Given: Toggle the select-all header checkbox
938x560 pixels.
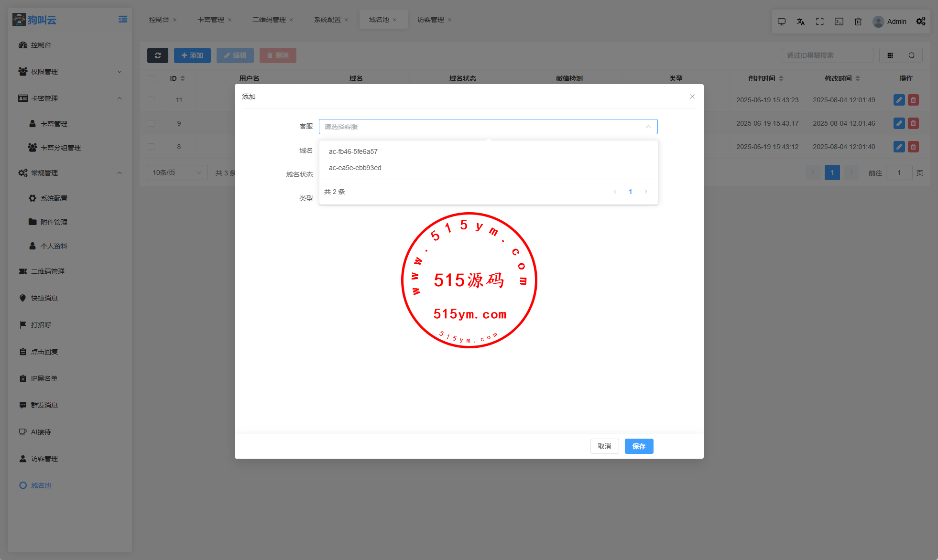Looking at the screenshot, I should coord(151,78).
